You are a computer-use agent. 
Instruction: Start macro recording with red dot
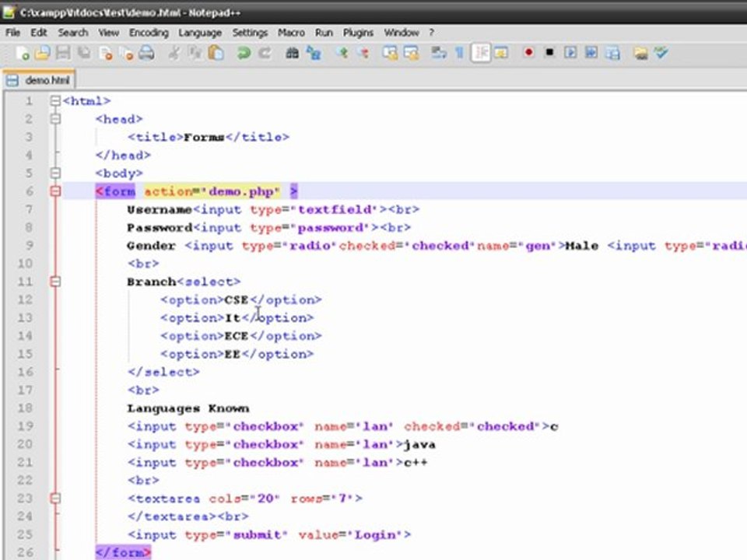tap(528, 53)
